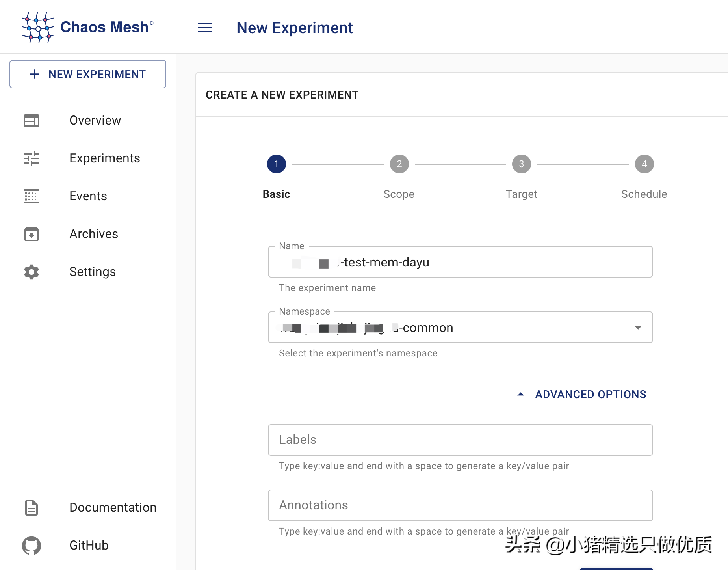Screen dimensions: 728x570
Task: Go to the Experiments section
Action: click(x=88, y=158)
